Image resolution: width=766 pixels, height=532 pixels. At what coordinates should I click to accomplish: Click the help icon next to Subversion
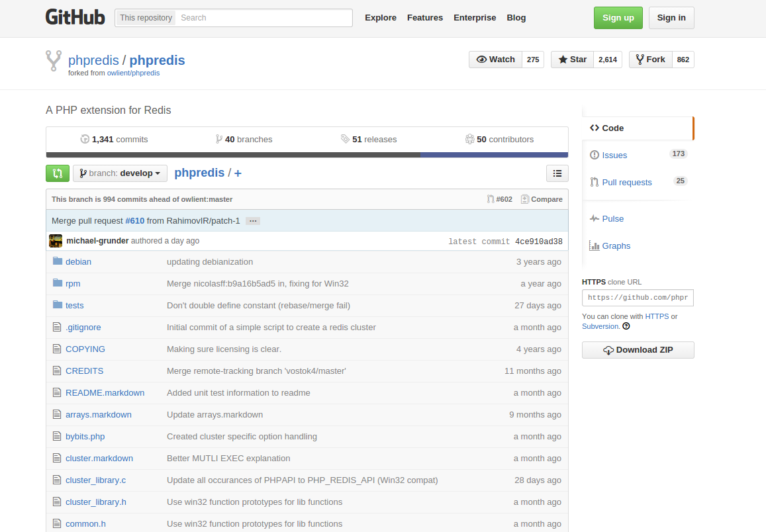click(x=626, y=326)
